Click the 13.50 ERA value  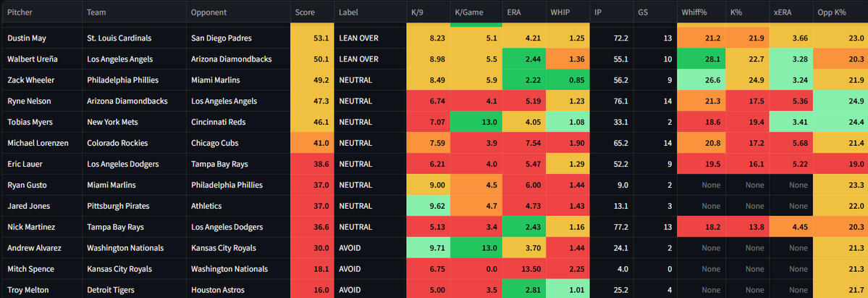[524, 269]
